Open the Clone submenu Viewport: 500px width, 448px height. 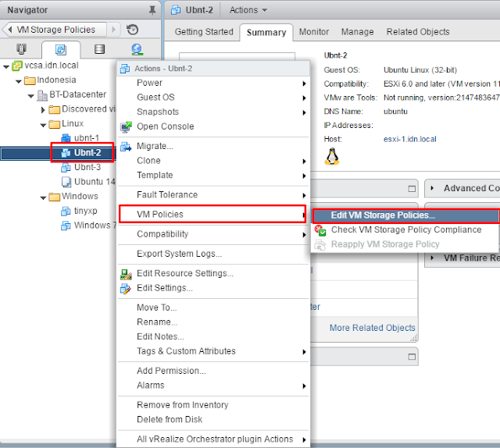(x=213, y=161)
